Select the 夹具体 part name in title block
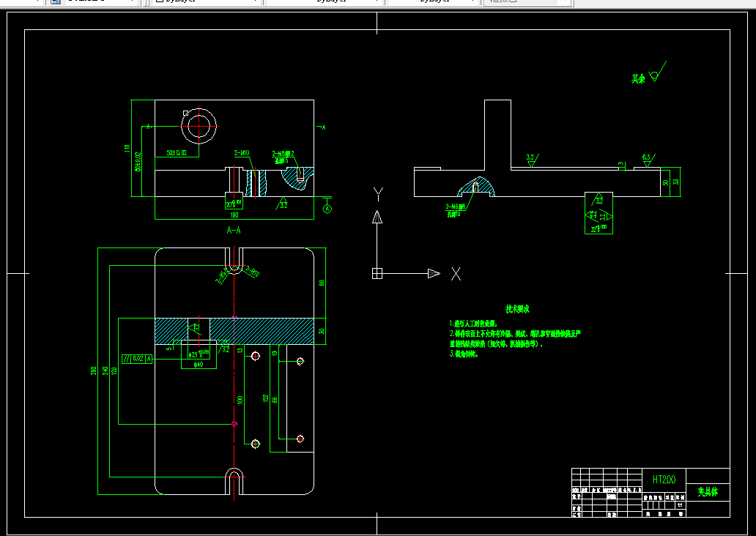This screenshot has height=536, width=756. (x=708, y=491)
